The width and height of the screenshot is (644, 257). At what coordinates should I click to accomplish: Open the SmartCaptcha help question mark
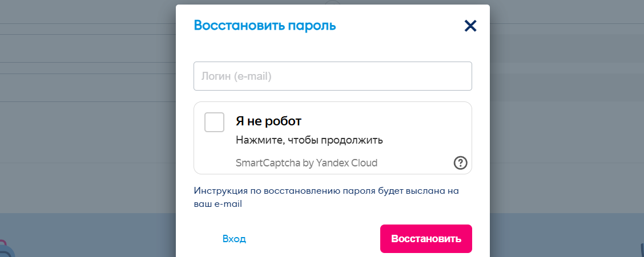point(460,163)
